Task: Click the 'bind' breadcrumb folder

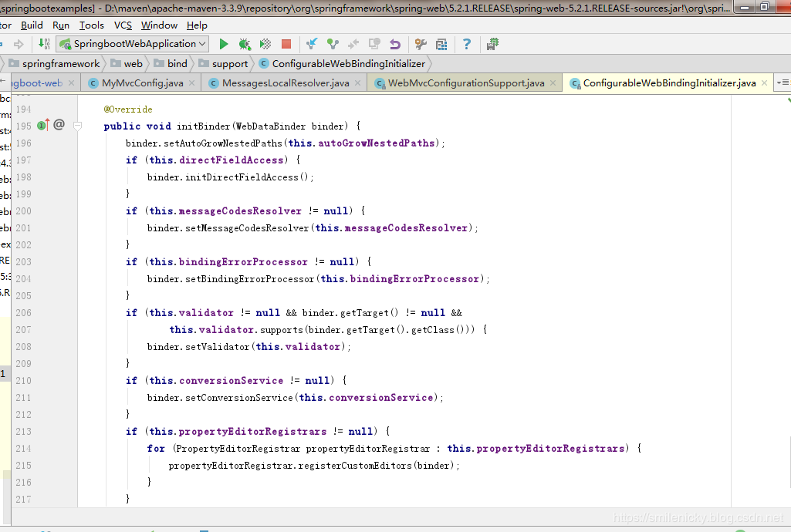Action: click(177, 64)
